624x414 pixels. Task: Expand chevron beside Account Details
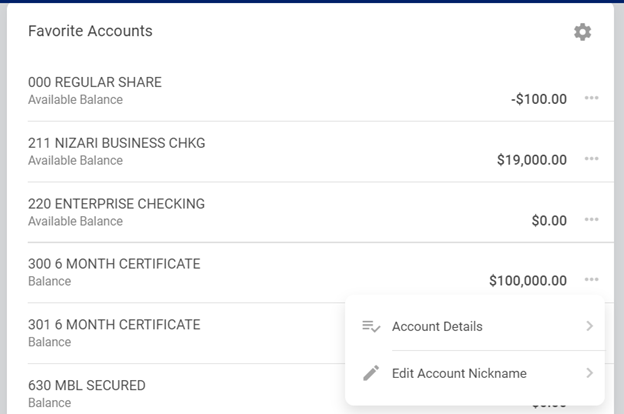pos(589,326)
